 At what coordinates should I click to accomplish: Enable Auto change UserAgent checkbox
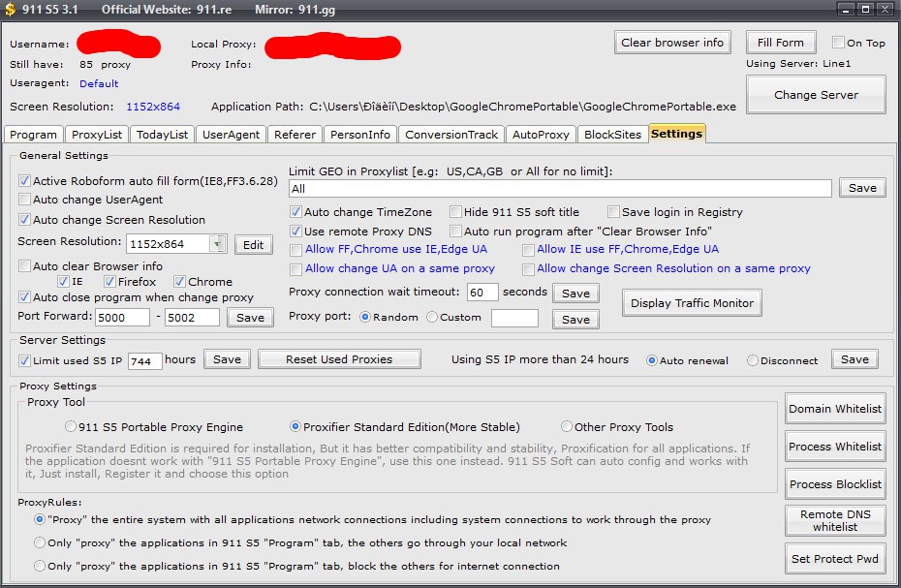[x=24, y=200]
